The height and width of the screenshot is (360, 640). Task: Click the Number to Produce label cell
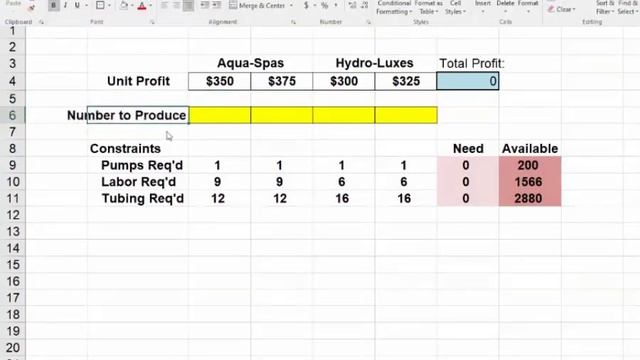[138, 115]
